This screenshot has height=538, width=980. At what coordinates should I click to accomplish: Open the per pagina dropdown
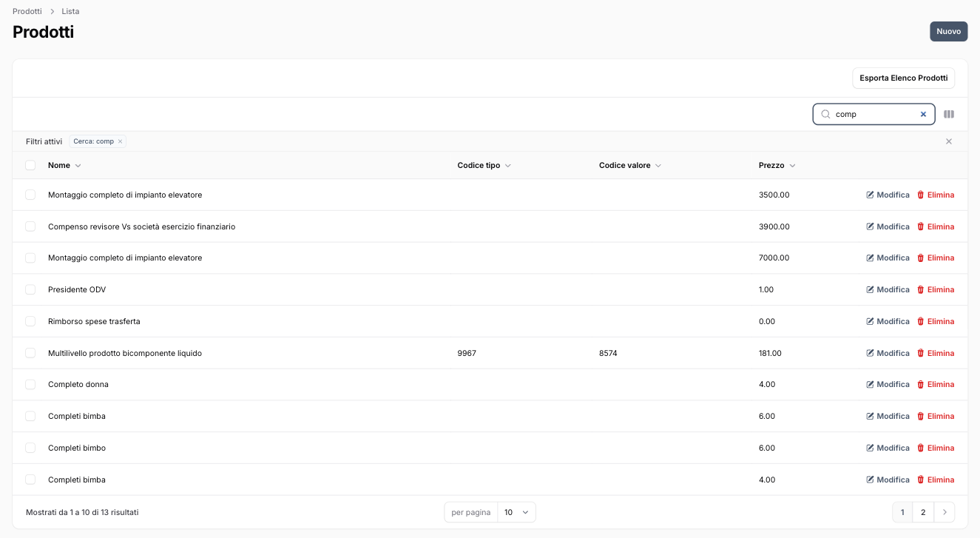(516, 512)
